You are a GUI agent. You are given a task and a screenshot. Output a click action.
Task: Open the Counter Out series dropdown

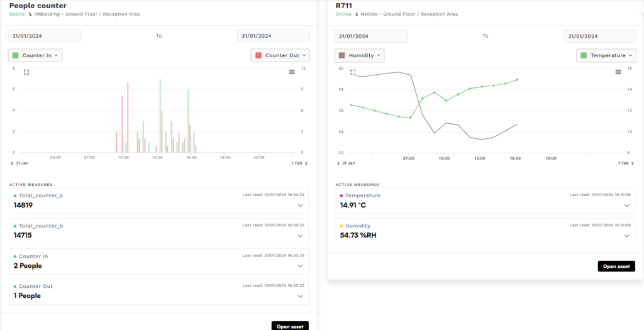[279, 55]
